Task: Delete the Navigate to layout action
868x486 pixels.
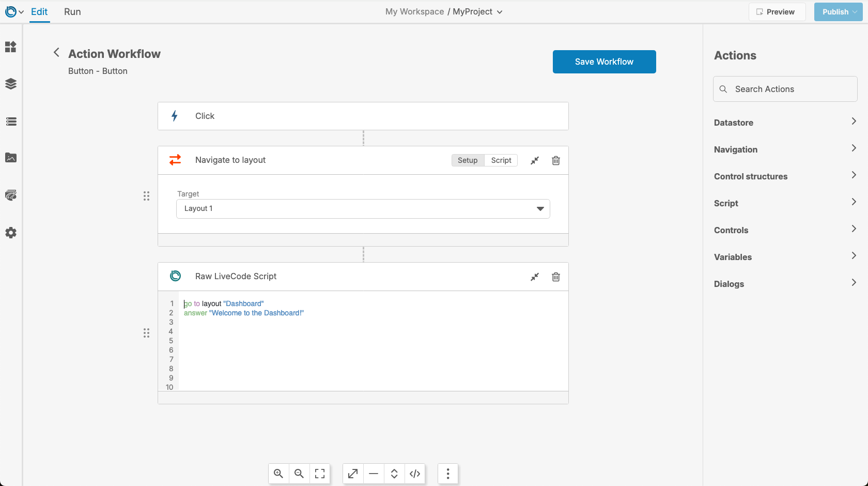Action: pyautogui.click(x=556, y=160)
